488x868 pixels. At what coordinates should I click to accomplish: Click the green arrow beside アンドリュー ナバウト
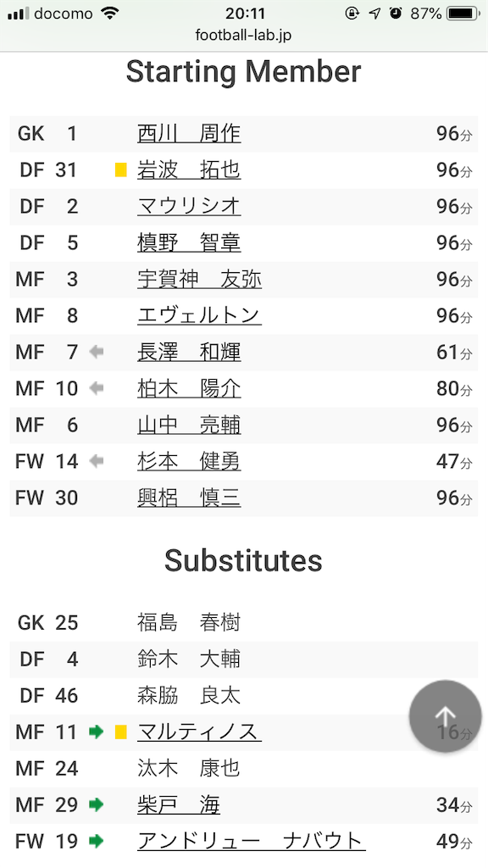click(x=97, y=841)
